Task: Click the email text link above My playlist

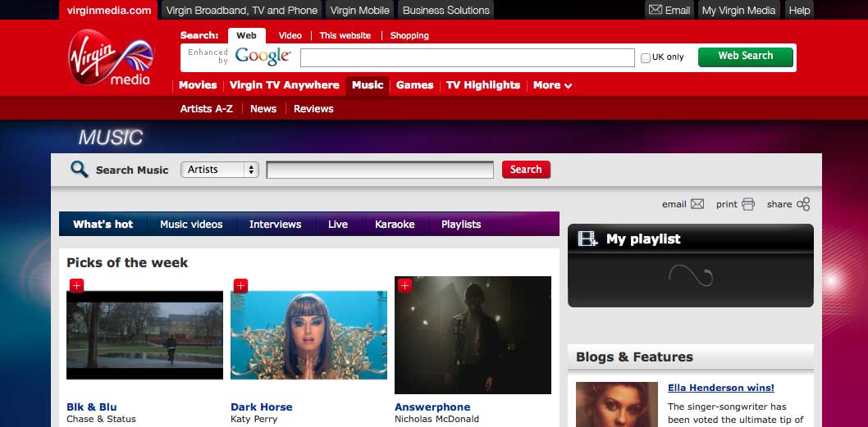Action: pos(674,204)
